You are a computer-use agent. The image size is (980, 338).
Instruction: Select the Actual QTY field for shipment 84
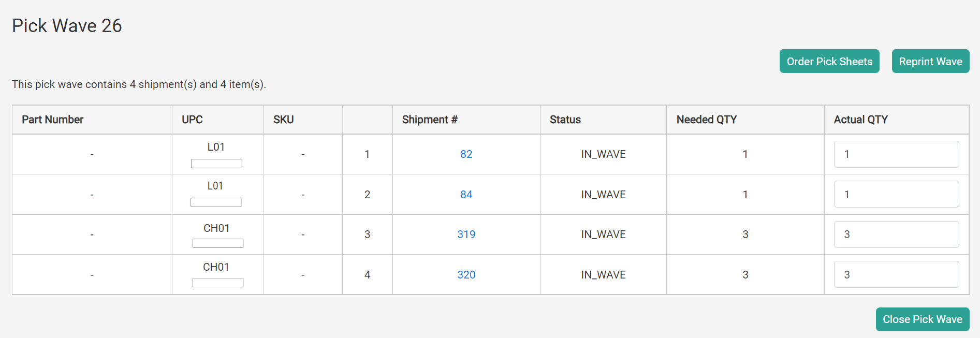point(896,194)
